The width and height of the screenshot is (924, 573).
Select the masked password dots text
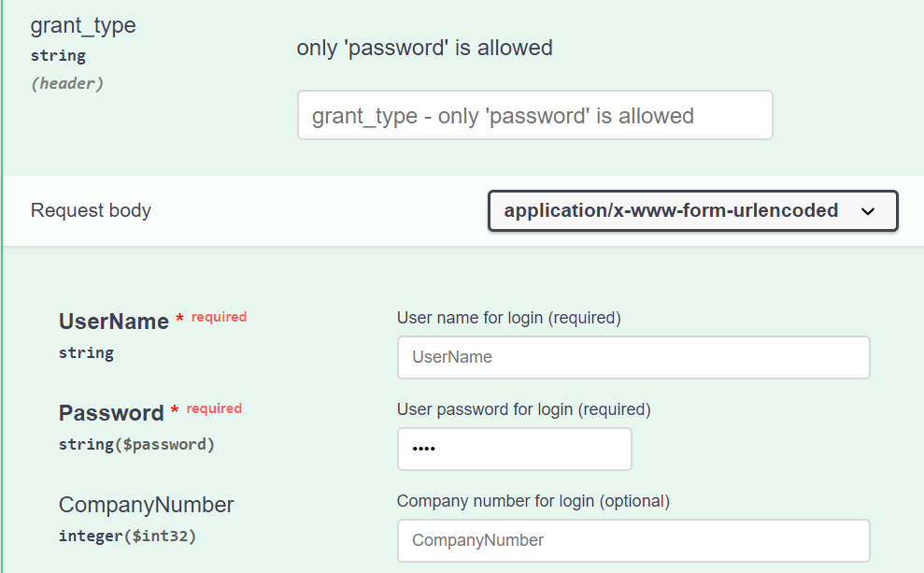[420, 449]
